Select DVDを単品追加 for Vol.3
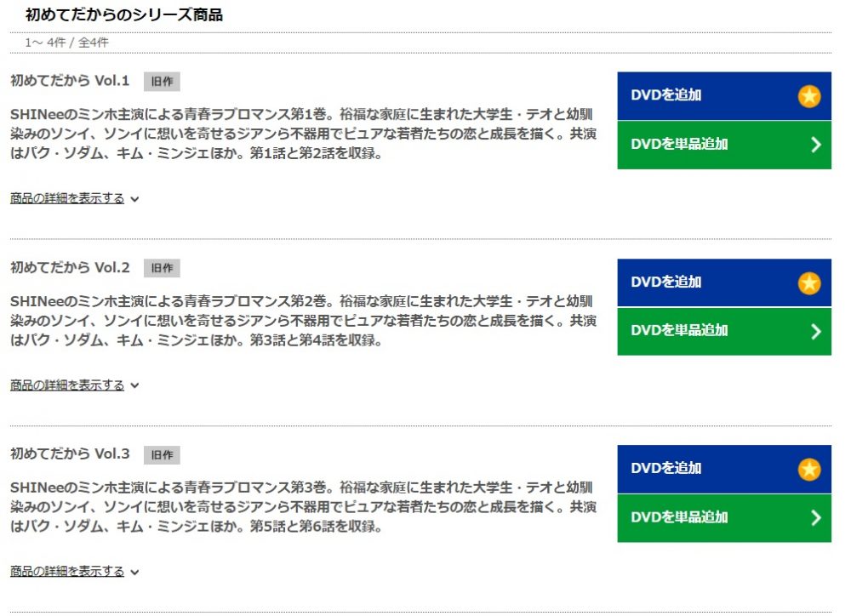This screenshot has width=851, height=616. [x=724, y=518]
